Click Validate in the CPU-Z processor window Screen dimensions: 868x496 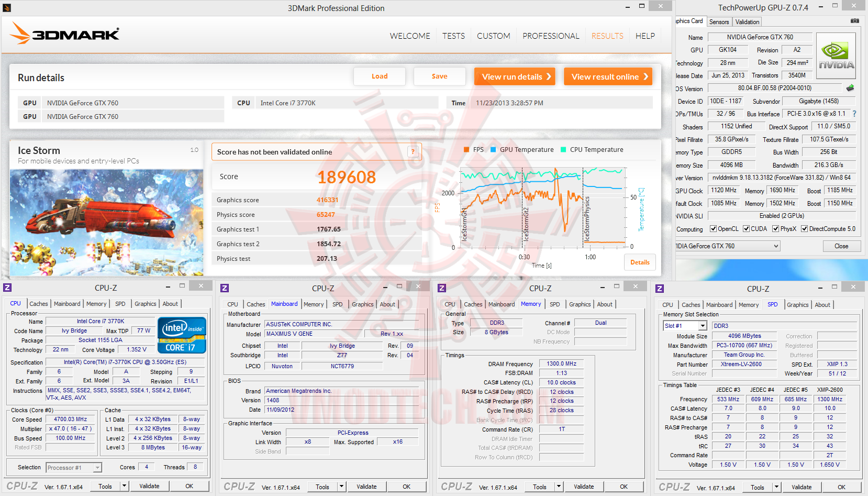(149, 486)
